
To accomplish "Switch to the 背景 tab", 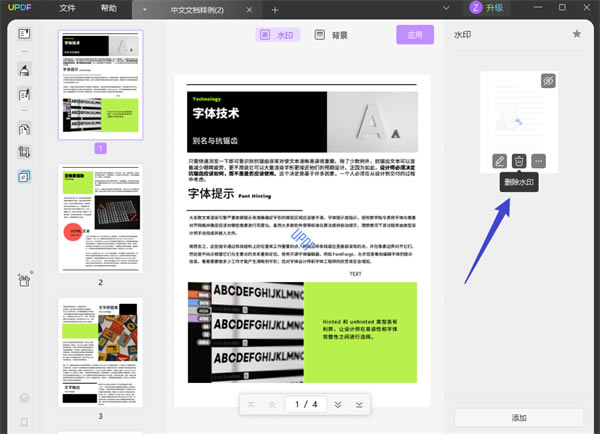I will click(331, 35).
